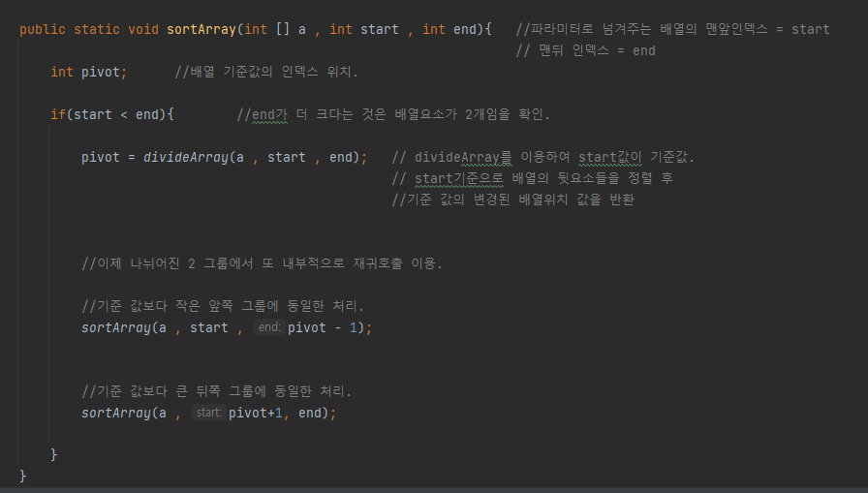Click the 'end' argument after pivot+1
The width and height of the screenshot is (868, 493).
click(309, 413)
